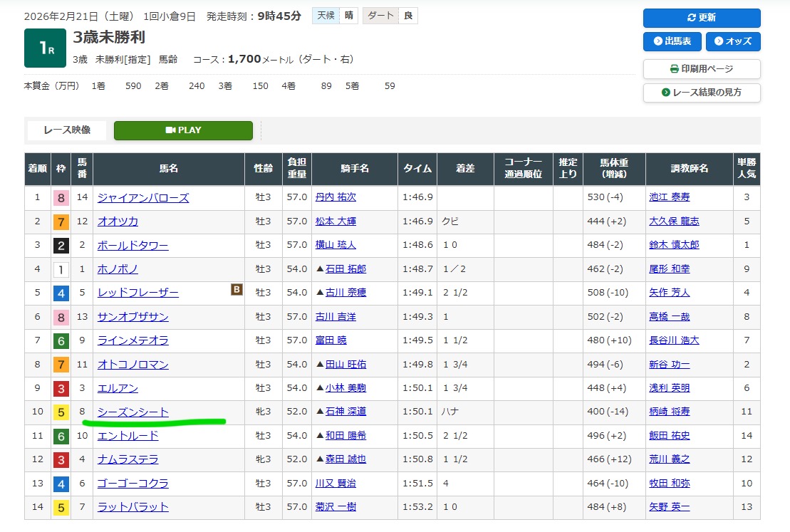Select the レース映像 tab
790x532 pixels.
pos(66,130)
